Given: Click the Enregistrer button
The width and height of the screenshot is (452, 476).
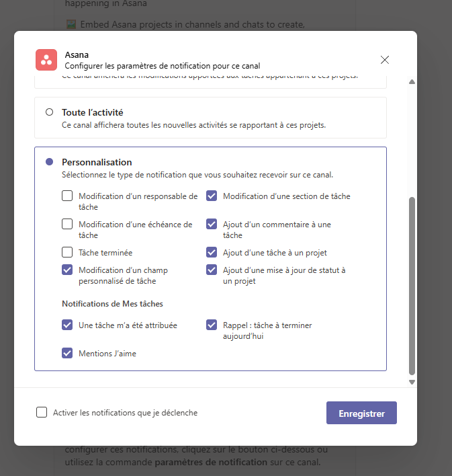Looking at the screenshot, I should coord(361,413).
